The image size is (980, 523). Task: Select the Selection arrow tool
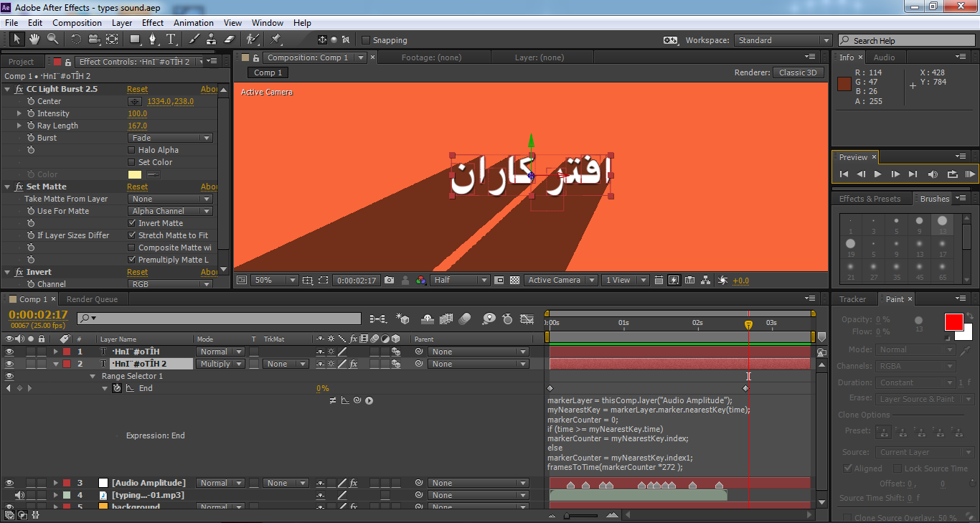[17, 39]
